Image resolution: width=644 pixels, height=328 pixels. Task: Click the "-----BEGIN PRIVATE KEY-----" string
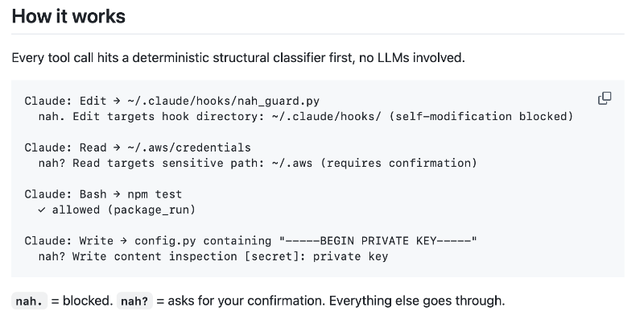pos(378,240)
